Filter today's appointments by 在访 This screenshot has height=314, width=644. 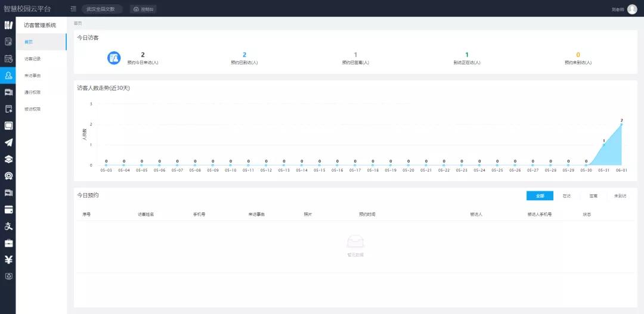[566, 195]
